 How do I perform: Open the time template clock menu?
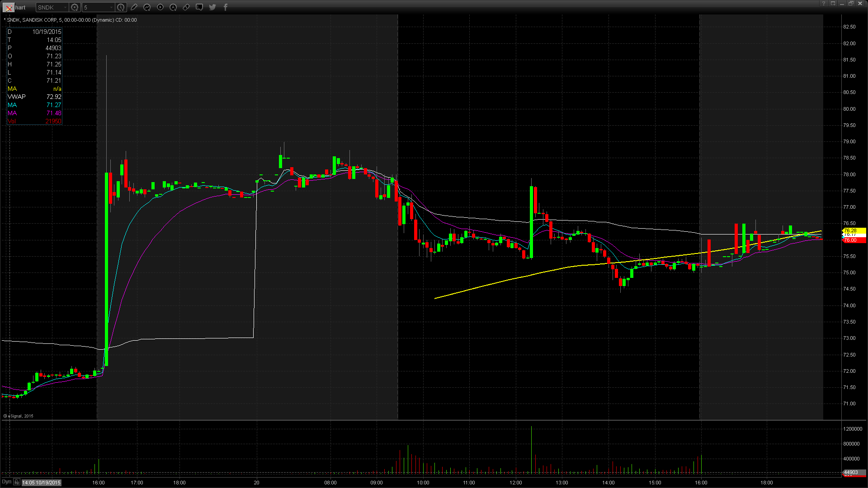121,7
